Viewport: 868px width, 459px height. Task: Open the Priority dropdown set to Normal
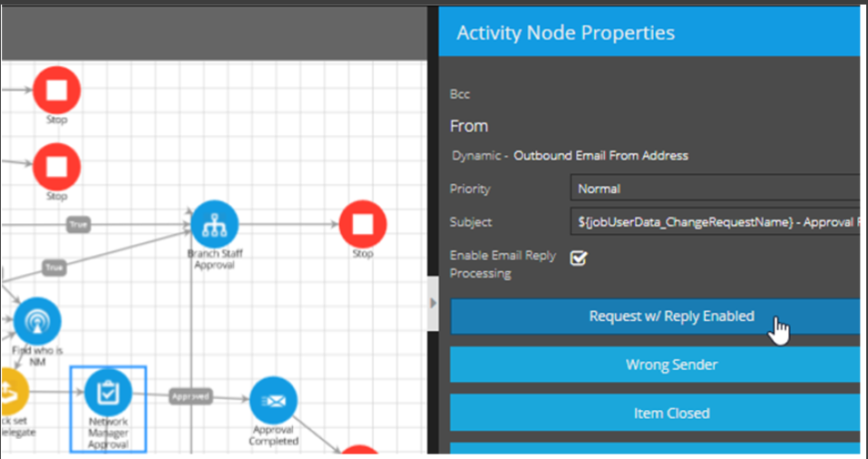715,189
